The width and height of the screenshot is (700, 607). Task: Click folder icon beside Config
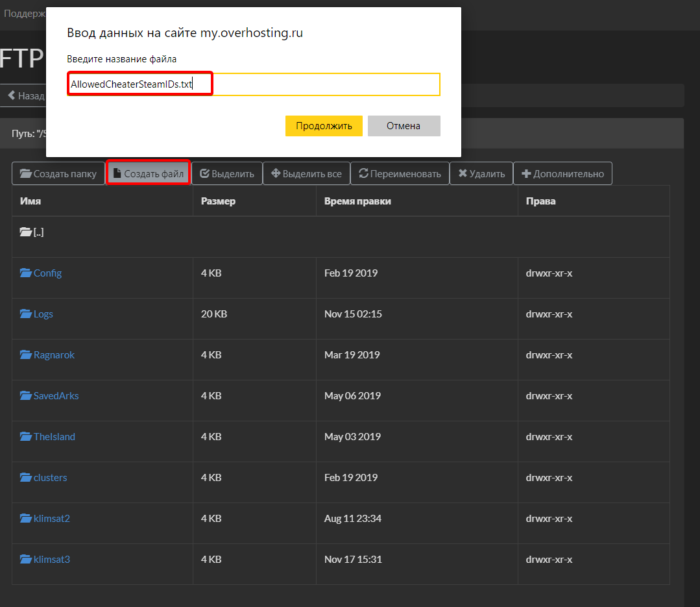pyautogui.click(x=26, y=273)
